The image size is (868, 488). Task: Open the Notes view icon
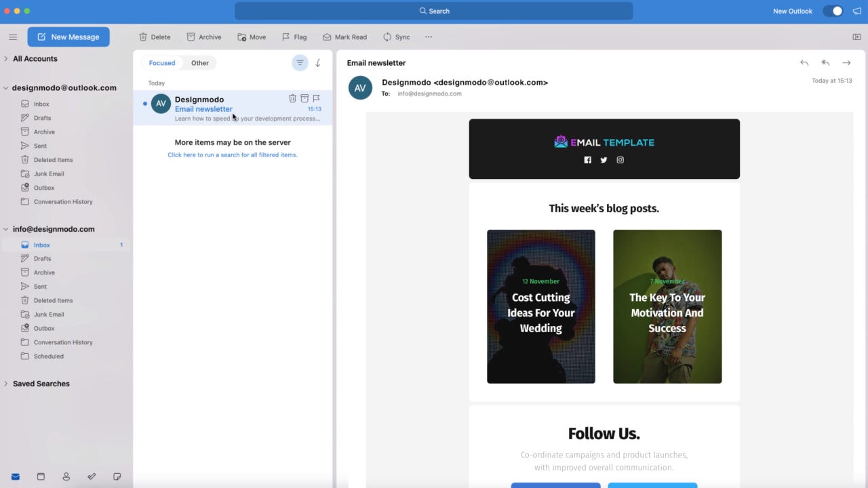[x=117, y=476]
